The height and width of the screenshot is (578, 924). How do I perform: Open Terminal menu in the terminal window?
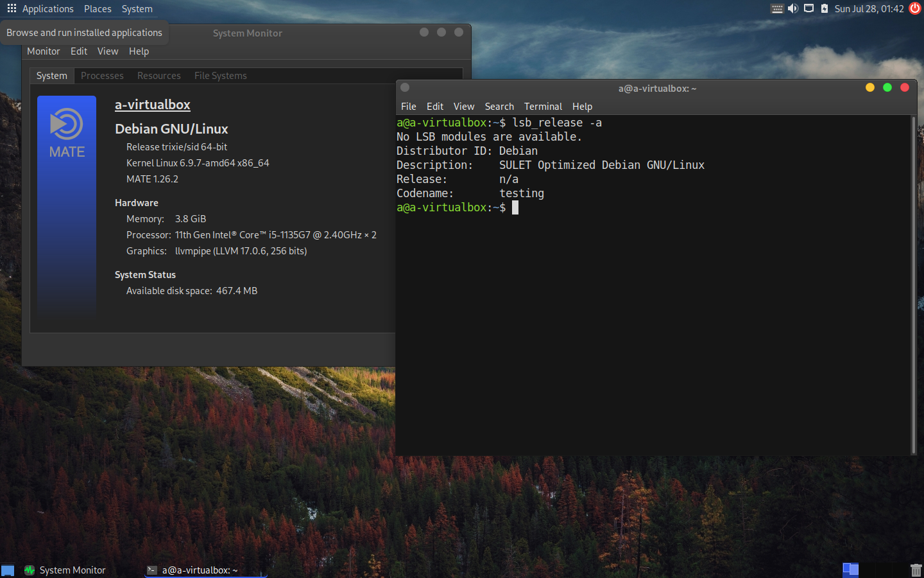(543, 107)
